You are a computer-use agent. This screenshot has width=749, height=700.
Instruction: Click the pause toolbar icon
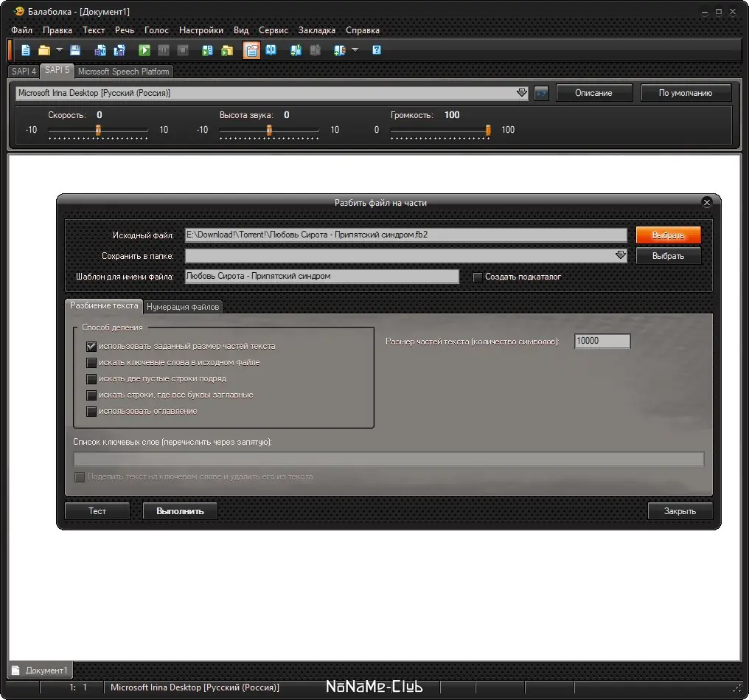tap(164, 50)
